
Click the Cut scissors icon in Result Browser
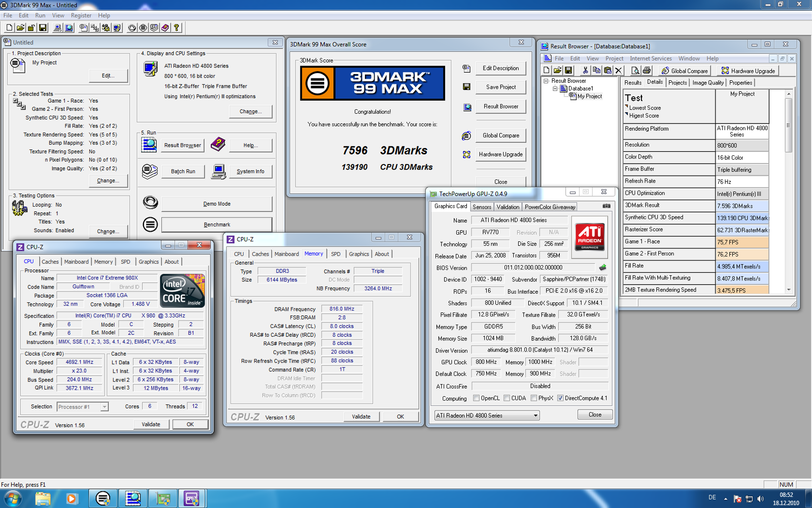(x=585, y=71)
